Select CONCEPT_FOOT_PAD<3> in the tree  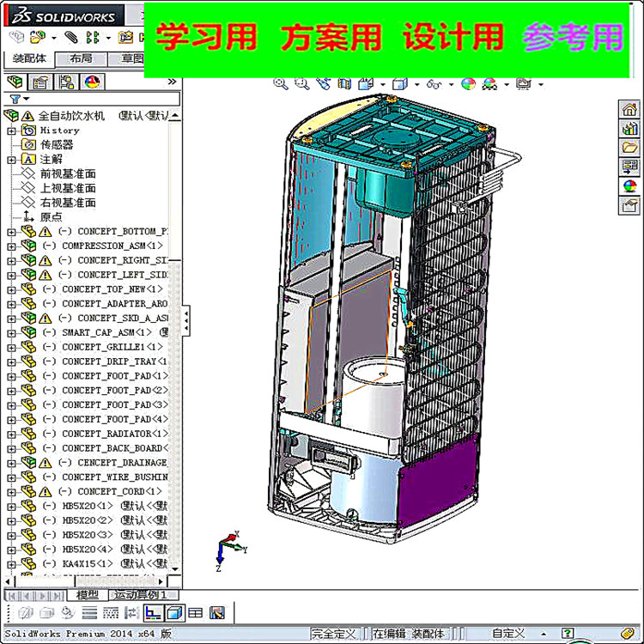click(115, 404)
